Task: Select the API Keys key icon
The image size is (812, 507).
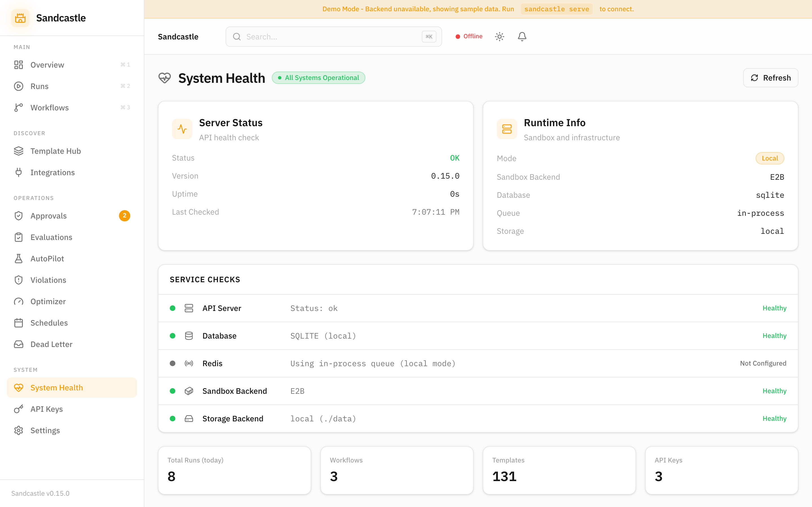Action: click(x=18, y=409)
